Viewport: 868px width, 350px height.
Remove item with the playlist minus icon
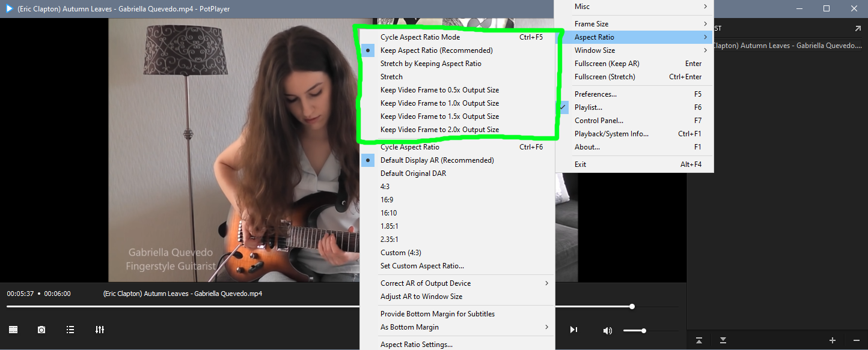coord(856,340)
